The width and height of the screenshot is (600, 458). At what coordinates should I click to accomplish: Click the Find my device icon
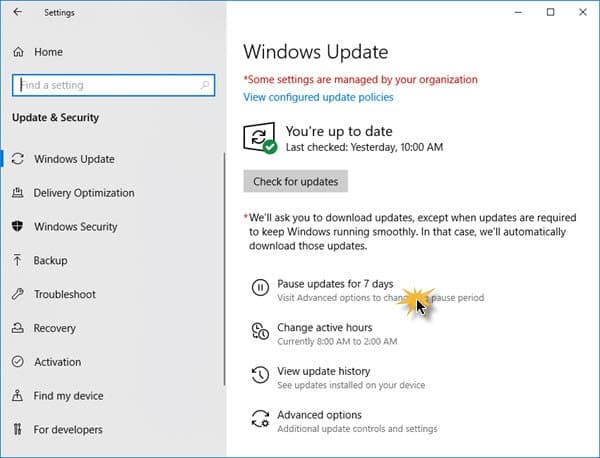[x=17, y=395]
